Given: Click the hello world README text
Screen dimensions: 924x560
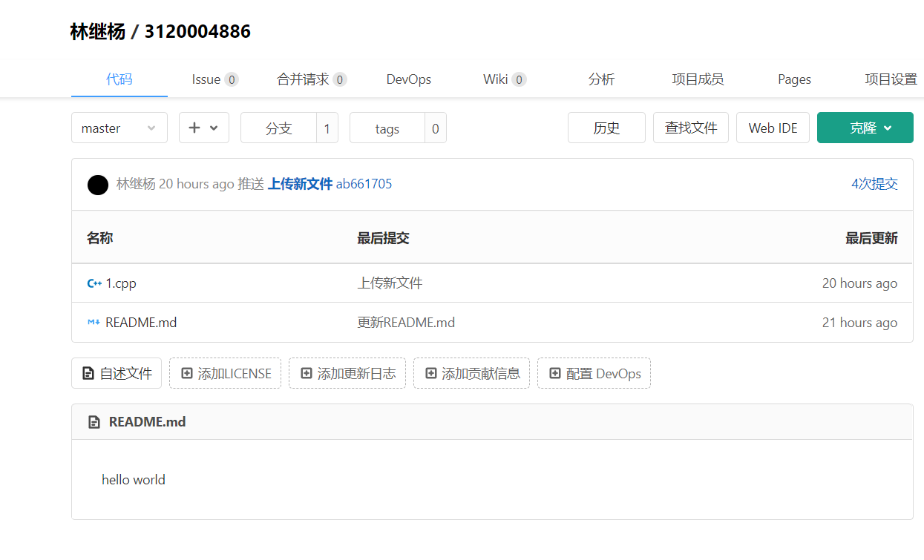Looking at the screenshot, I should coord(134,480).
